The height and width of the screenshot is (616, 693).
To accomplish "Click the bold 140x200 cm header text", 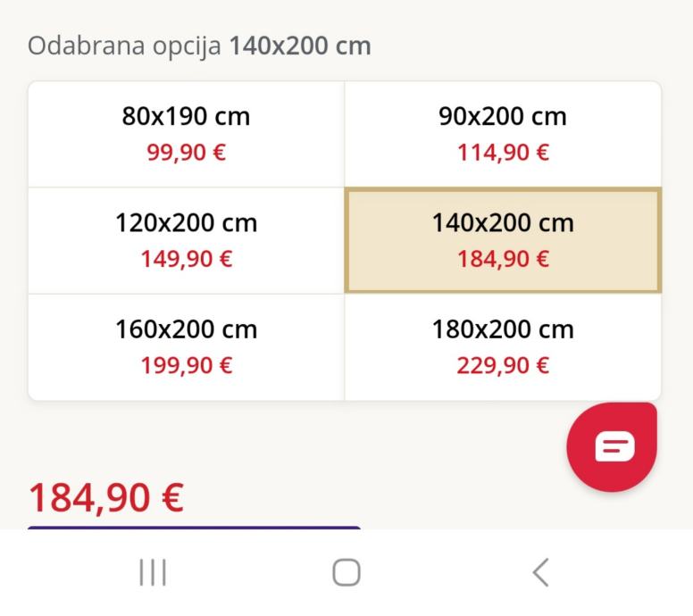I will coord(300,46).
